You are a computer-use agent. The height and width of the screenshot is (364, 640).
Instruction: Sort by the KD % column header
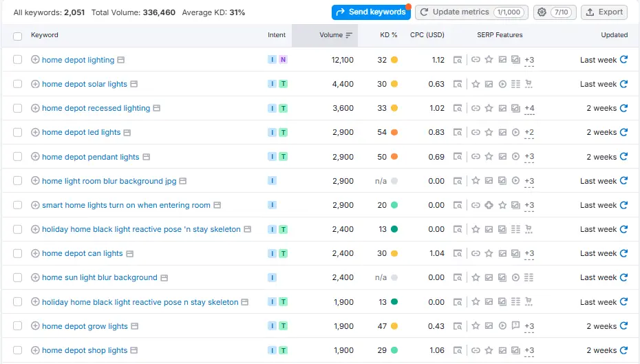click(389, 35)
